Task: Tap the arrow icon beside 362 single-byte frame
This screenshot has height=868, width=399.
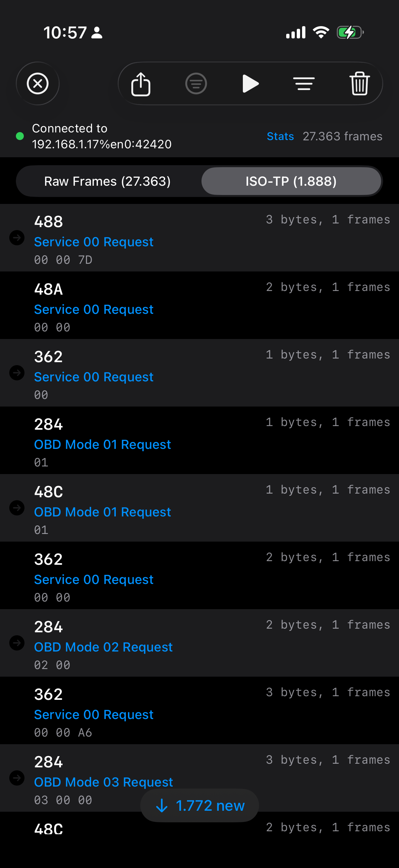Action: pyautogui.click(x=17, y=373)
